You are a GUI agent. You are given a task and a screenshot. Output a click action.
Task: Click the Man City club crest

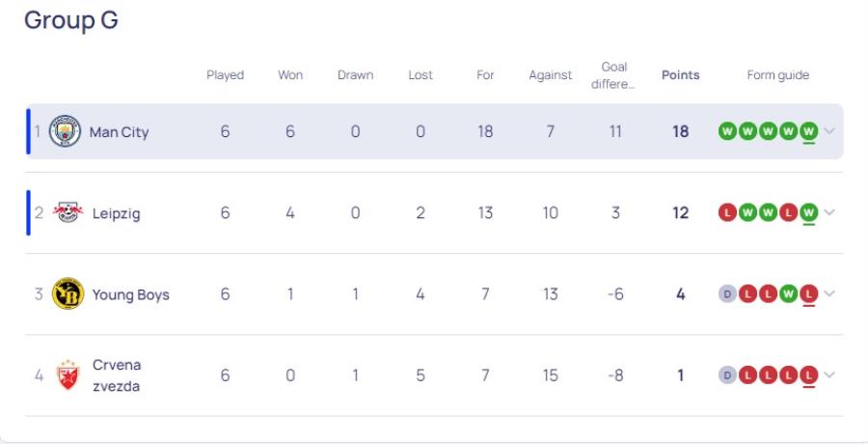click(x=65, y=131)
